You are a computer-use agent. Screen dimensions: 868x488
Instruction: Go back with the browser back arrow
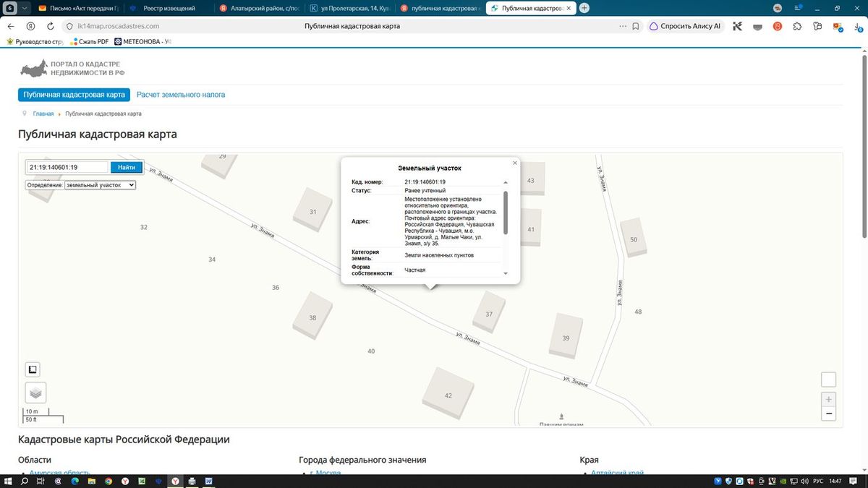[x=11, y=26]
